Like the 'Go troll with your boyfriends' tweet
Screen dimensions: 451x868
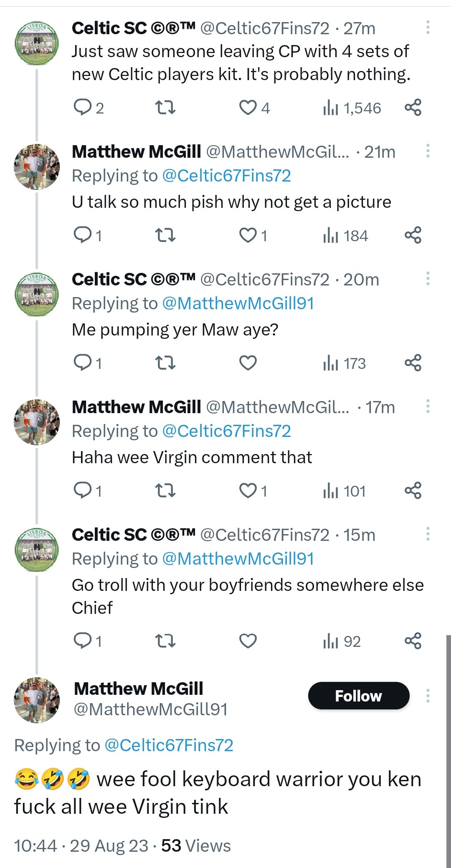point(248,641)
